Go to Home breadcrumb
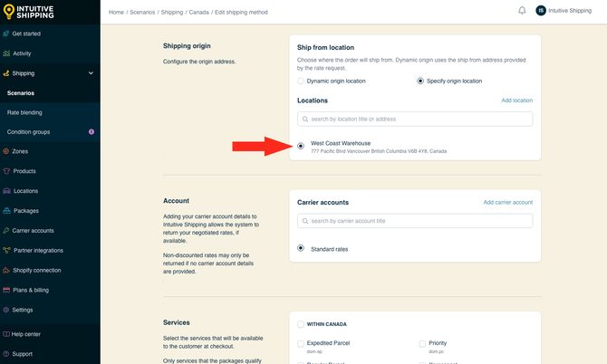The width and height of the screenshot is (607, 364). point(116,13)
